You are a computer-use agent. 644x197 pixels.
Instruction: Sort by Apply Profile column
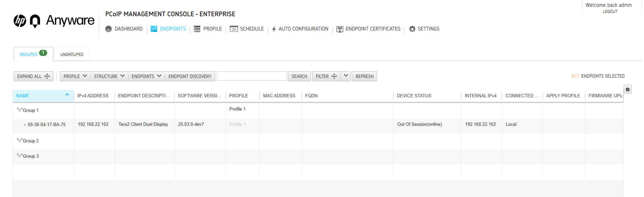(564, 96)
